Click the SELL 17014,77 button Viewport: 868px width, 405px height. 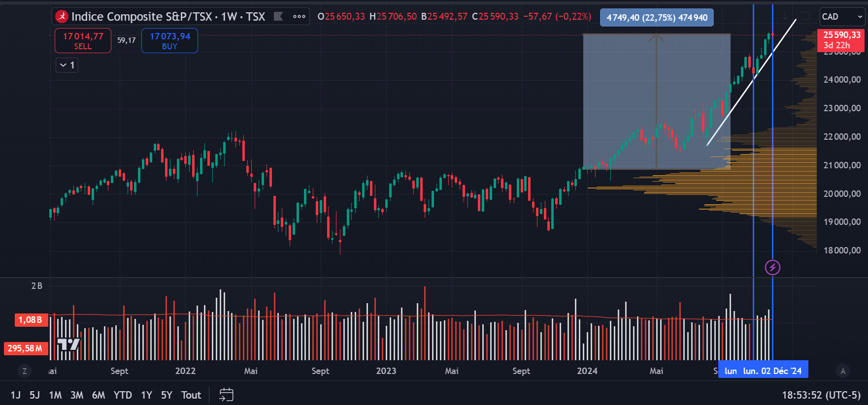pos(83,40)
